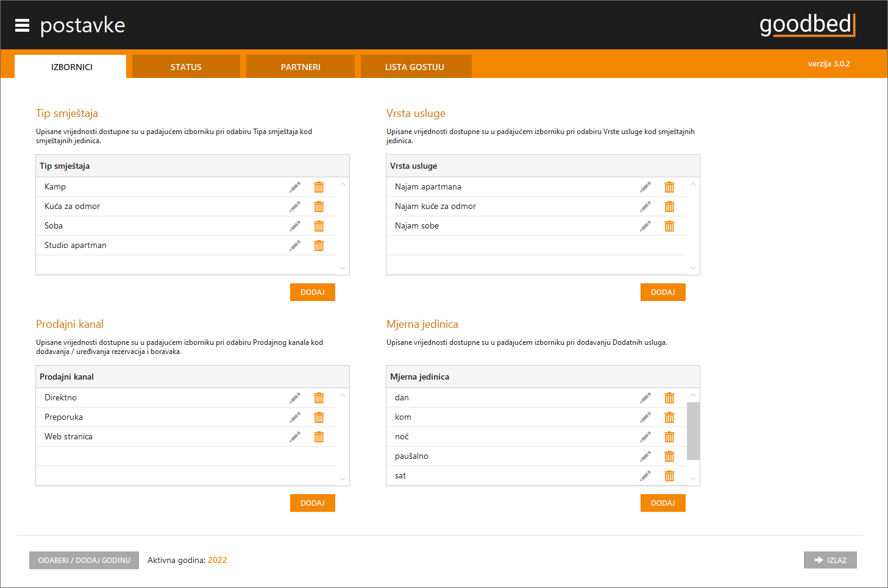The width and height of the screenshot is (888, 588).
Task: Click active year value 2022
Action: (x=218, y=561)
